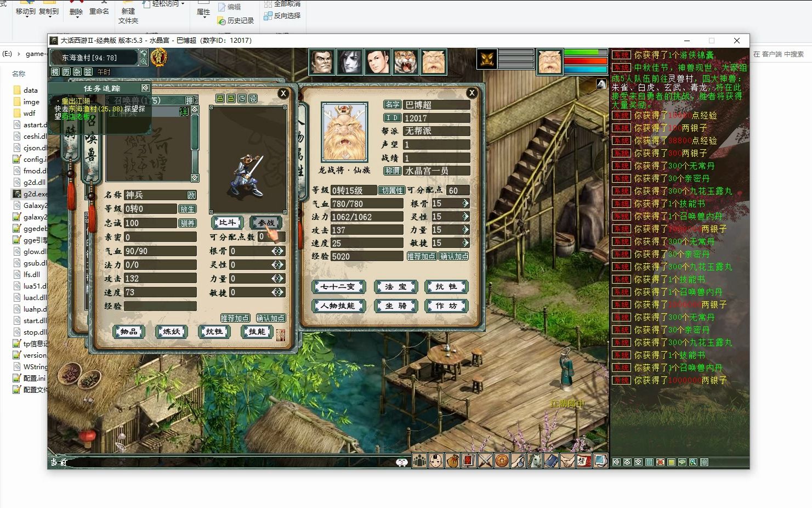Open the 历 calendar icon under location box
This screenshot has width=812, height=508.
coord(66,72)
